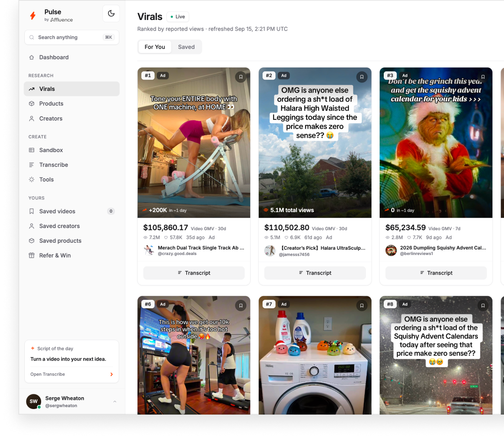This screenshot has width=504, height=439.
Task: Click the Open Transcribe arrow chevron
Action: coord(111,375)
